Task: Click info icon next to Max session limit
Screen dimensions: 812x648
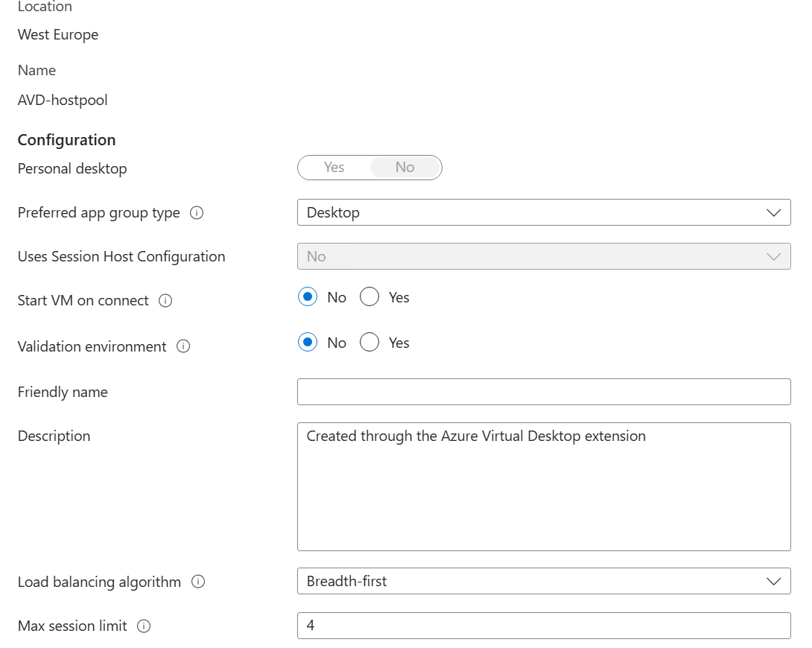Action: (x=144, y=626)
